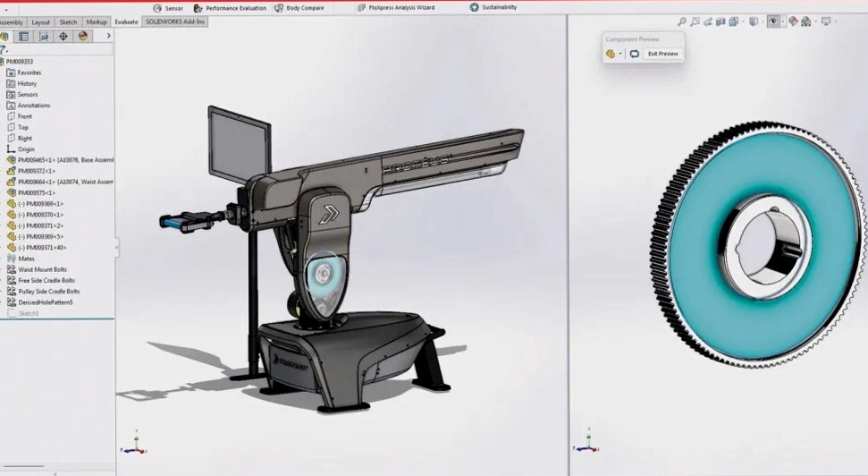The height and width of the screenshot is (476, 868).
Task: Open the SOLIDWORKS Add-Ins tab
Action: pyautogui.click(x=175, y=21)
